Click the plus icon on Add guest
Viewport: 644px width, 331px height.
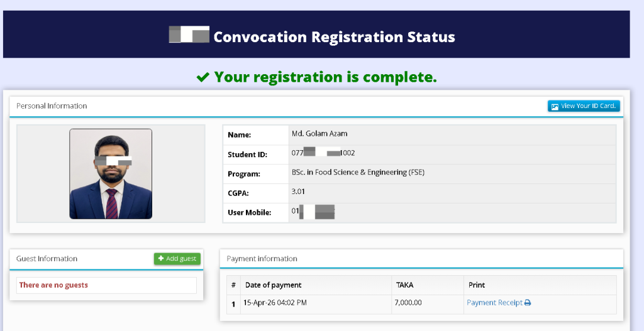click(x=161, y=259)
